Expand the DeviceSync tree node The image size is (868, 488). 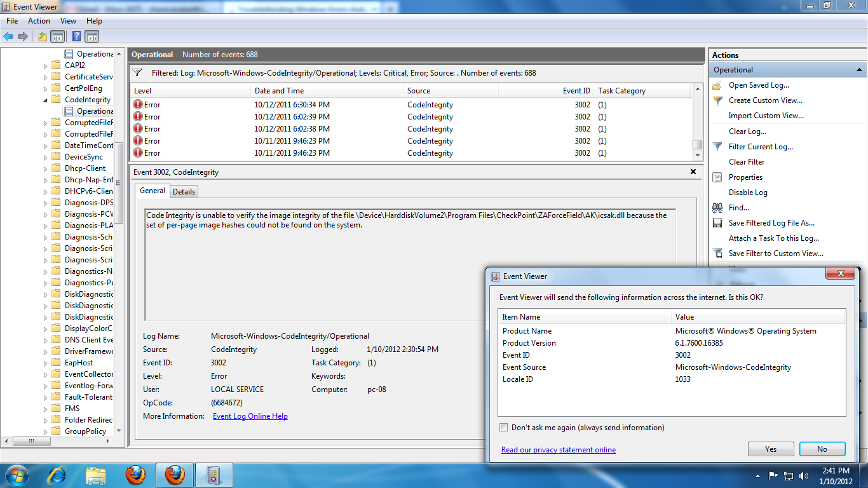click(46, 157)
